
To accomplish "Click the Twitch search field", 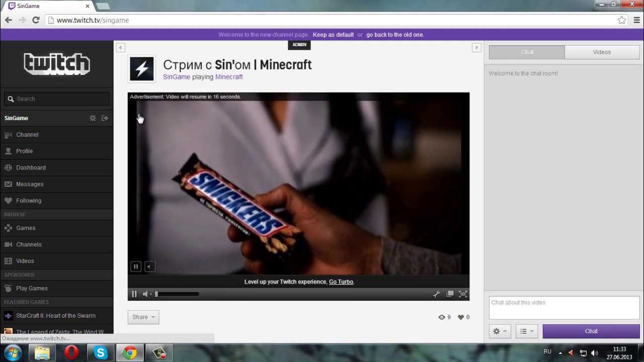I will [57, 99].
